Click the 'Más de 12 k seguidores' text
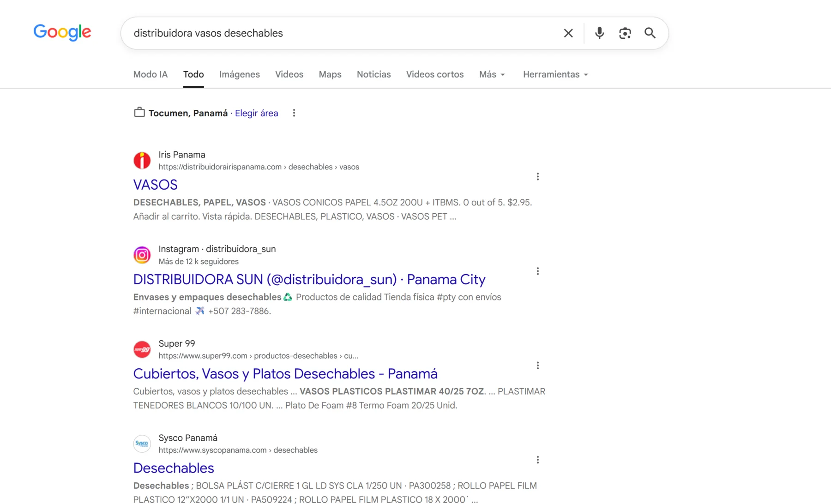Viewport: 831px width, 504px height. click(199, 262)
